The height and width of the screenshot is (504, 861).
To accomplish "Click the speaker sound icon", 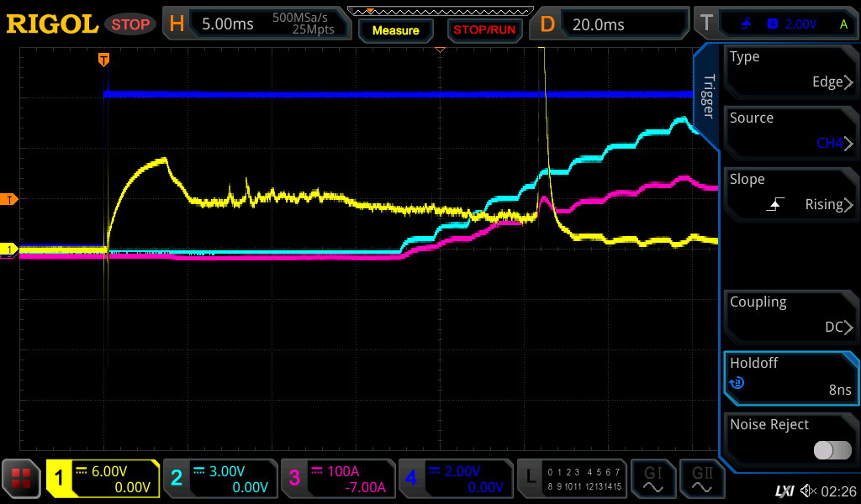I will pos(808,490).
